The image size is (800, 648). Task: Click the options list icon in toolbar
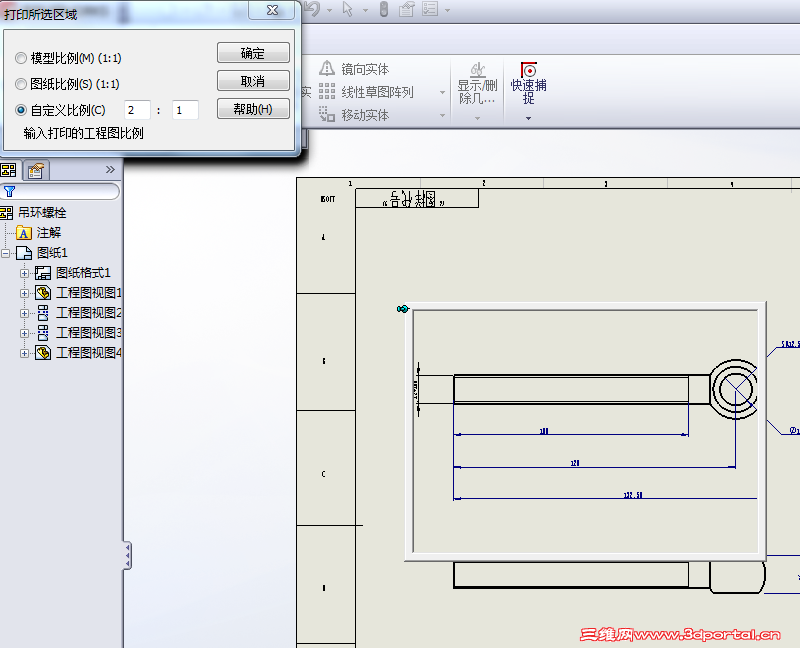(x=430, y=9)
